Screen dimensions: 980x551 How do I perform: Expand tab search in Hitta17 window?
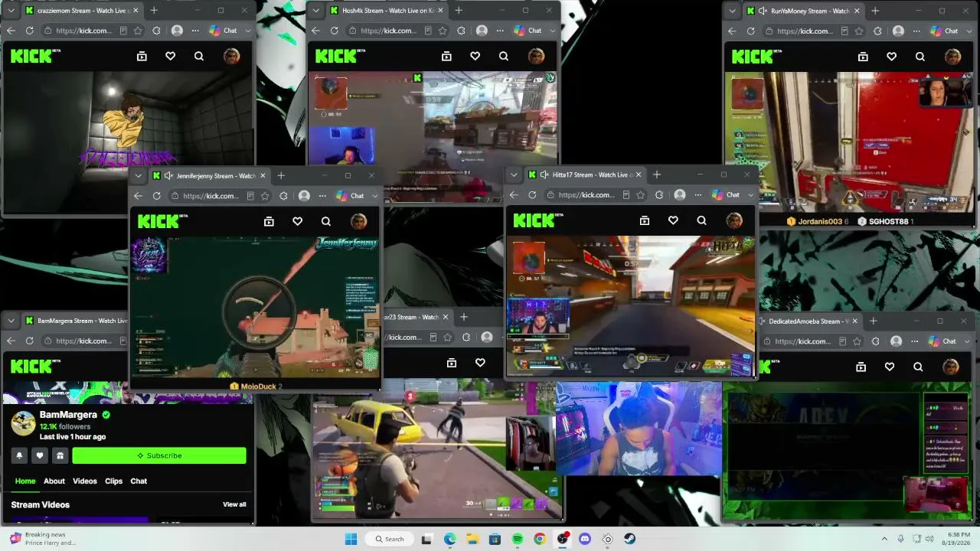[x=514, y=174]
